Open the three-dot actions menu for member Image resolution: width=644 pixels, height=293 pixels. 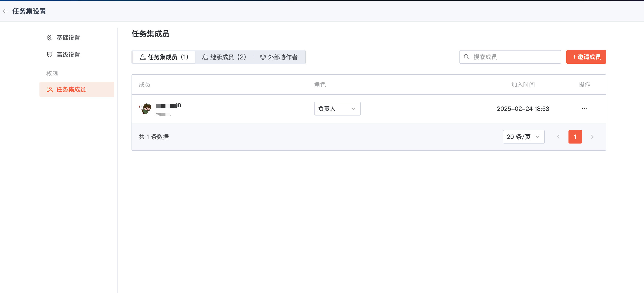(x=584, y=108)
